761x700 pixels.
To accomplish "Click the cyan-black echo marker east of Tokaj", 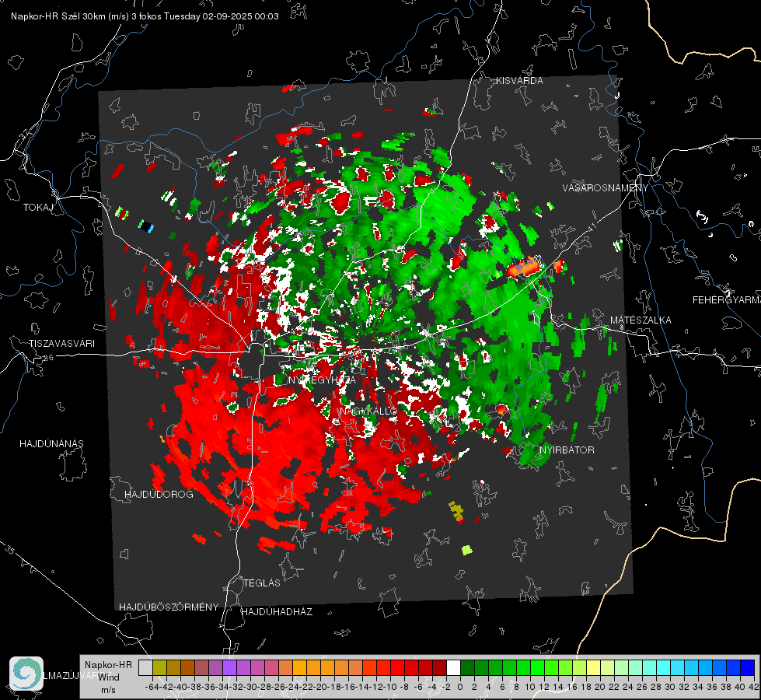I will 145,226.
